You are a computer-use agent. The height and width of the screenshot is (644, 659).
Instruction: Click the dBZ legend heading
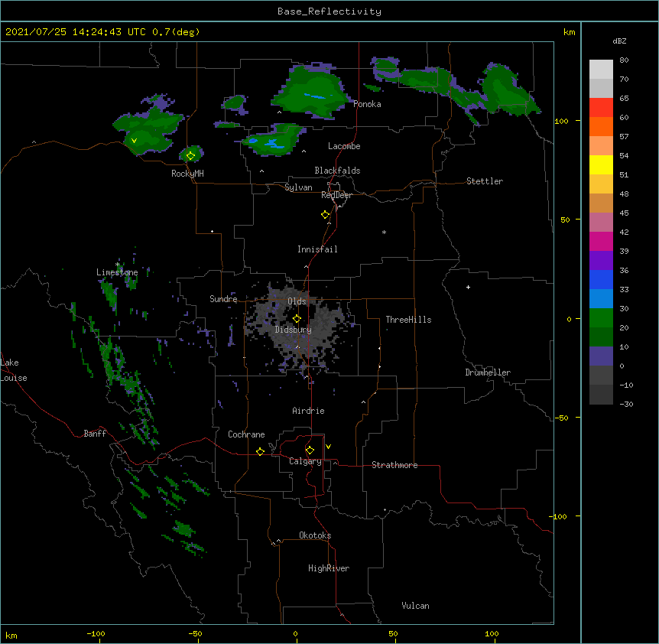tap(619, 41)
